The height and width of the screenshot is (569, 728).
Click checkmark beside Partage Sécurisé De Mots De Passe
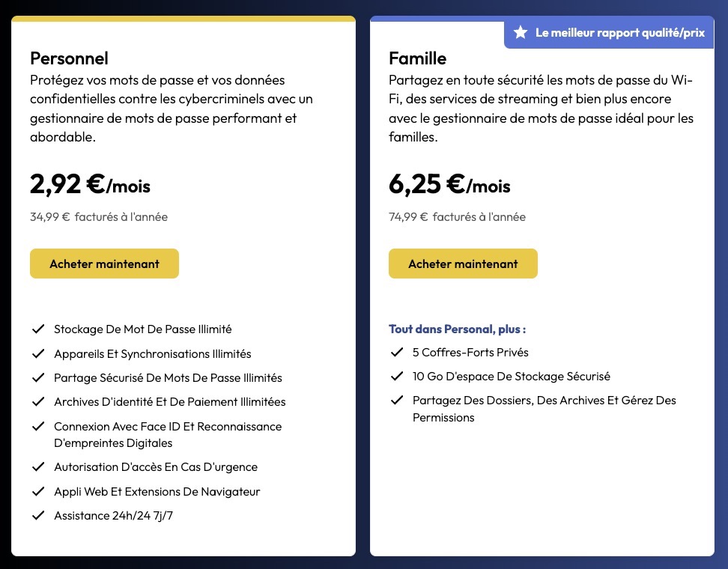tap(37, 377)
